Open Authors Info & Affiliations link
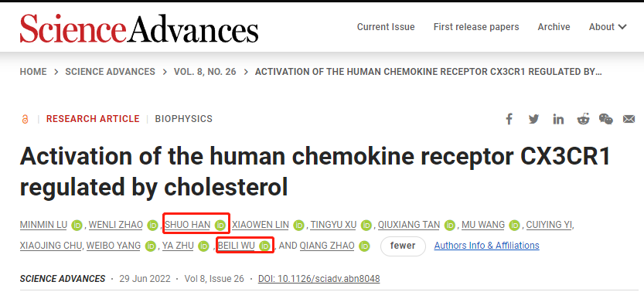Image resolution: width=644 pixels, height=292 pixels. [487, 246]
